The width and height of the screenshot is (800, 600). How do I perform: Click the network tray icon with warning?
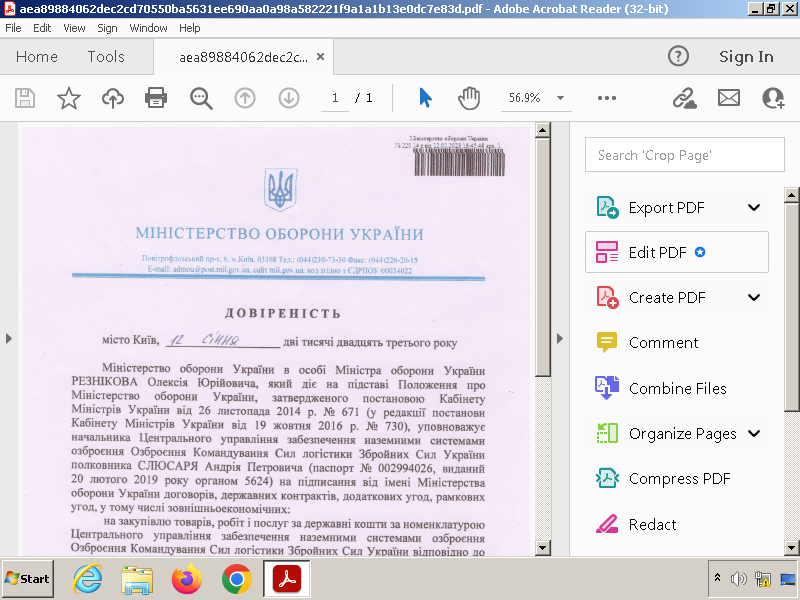pos(763,579)
